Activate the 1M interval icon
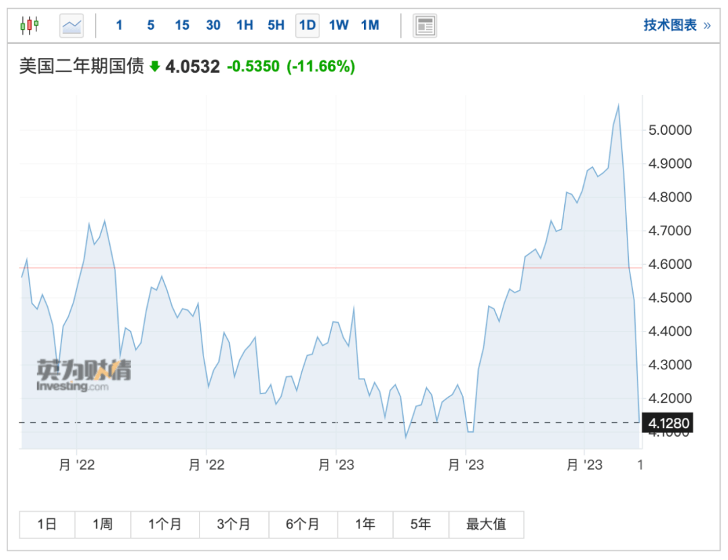 pyautogui.click(x=370, y=25)
